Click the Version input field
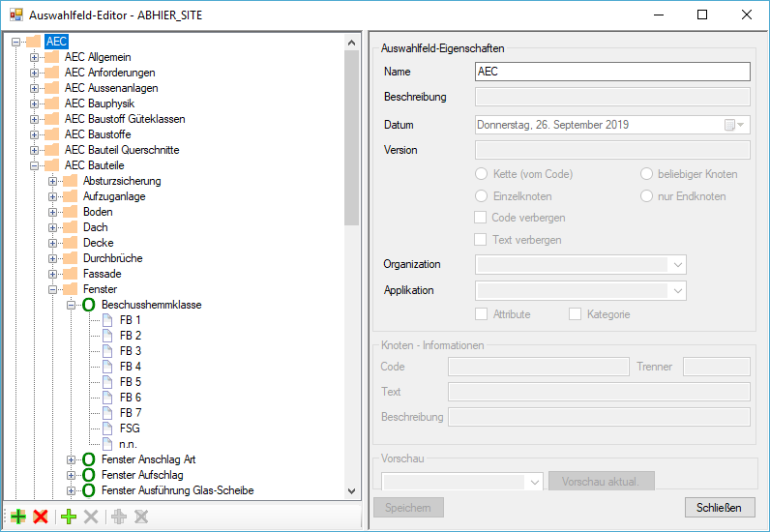 (612, 150)
